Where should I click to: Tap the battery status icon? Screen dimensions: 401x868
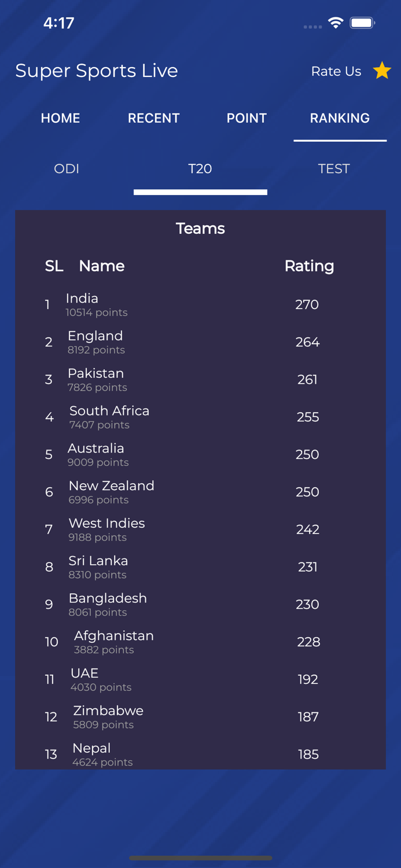[363, 23]
